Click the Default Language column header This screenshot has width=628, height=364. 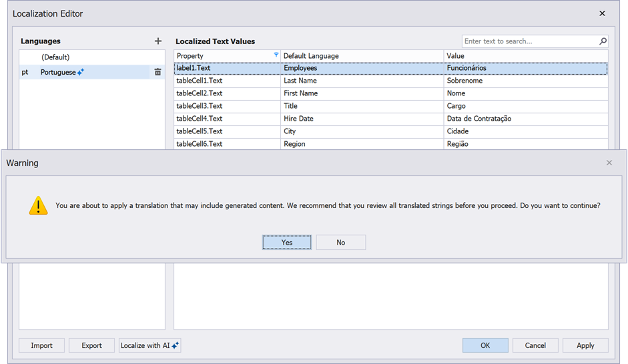click(x=362, y=56)
